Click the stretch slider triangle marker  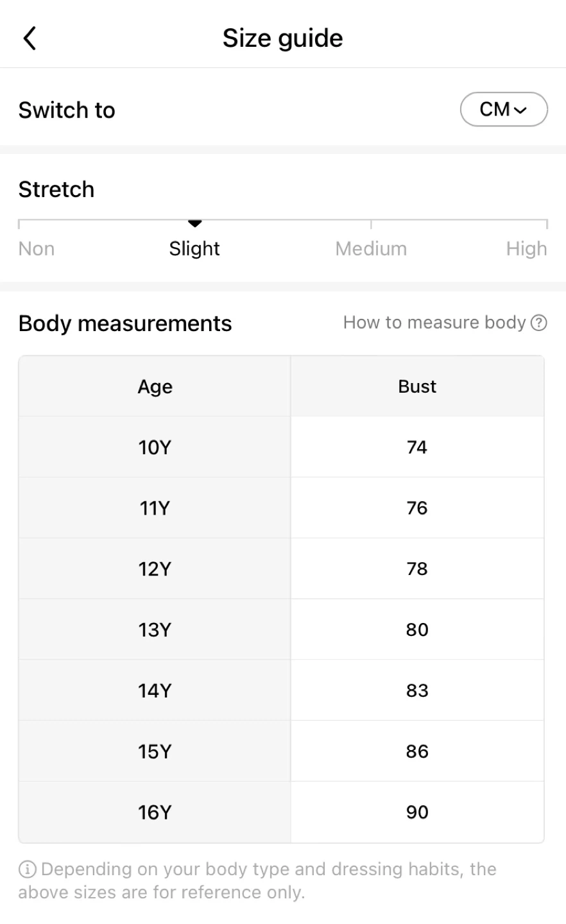195,223
